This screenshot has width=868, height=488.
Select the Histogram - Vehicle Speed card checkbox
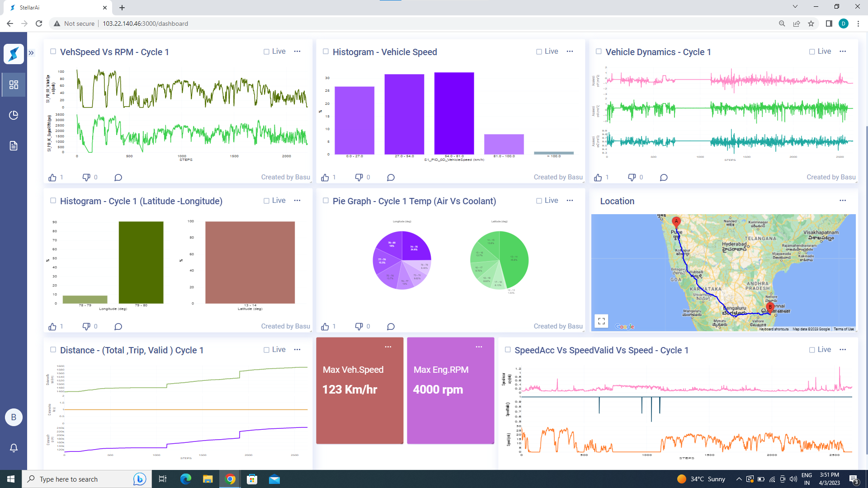coord(325,52)
